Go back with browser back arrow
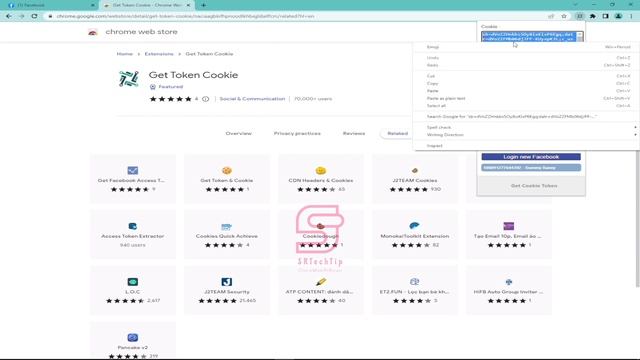Viewport: 640px width, 360px height. point(9,16)
